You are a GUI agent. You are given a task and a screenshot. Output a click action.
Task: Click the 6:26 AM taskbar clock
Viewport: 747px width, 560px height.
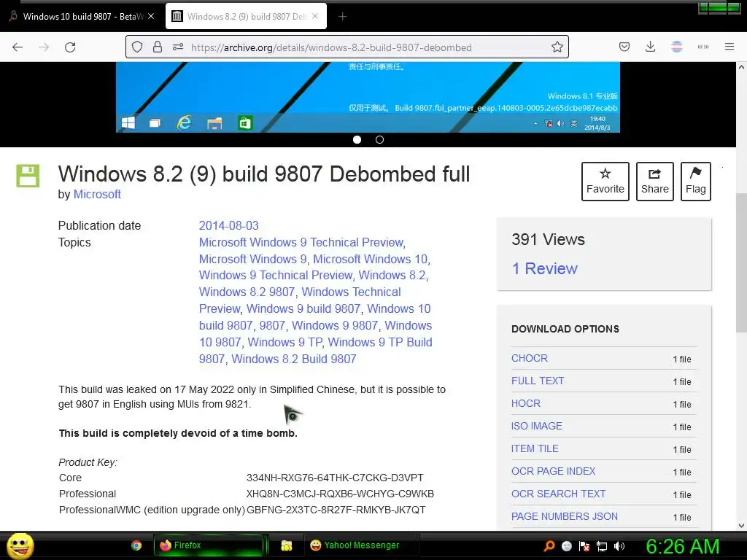click(x=682, y=546)
